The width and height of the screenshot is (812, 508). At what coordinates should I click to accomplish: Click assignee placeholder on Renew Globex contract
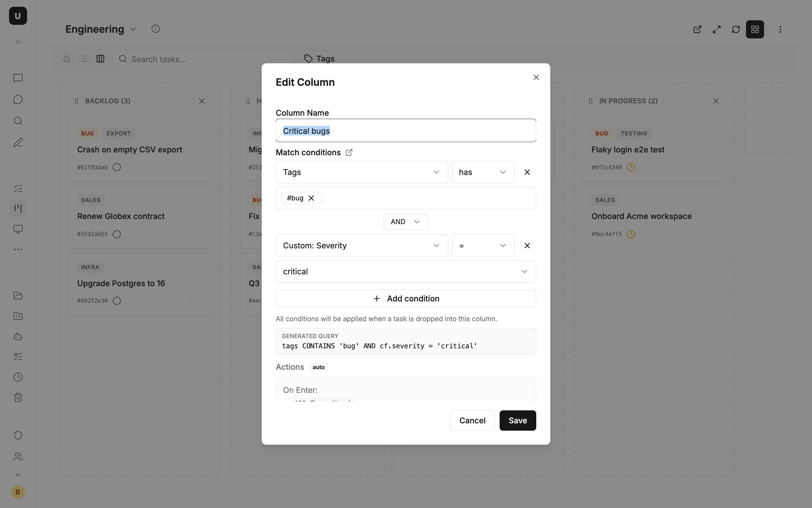pos(197,234)
